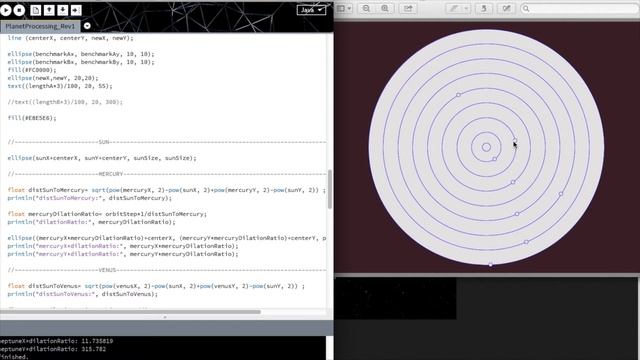640x360 pixels.
Task: Open a sketch with the up-arrow icon
Action: 49,10
